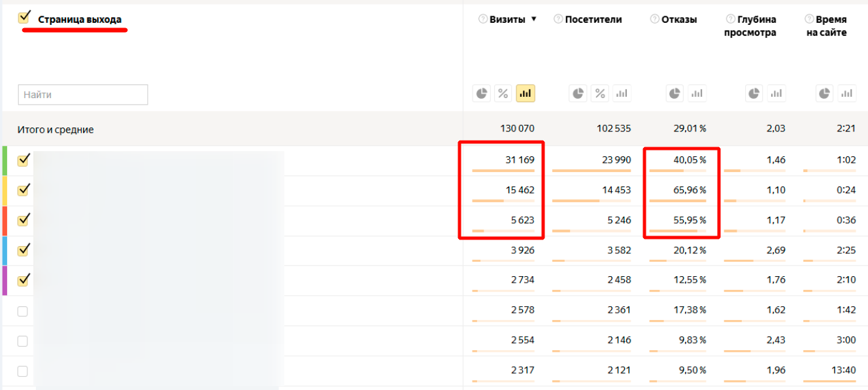Sort by Посетители column header

pyautogui.click(x=593, y=20)
